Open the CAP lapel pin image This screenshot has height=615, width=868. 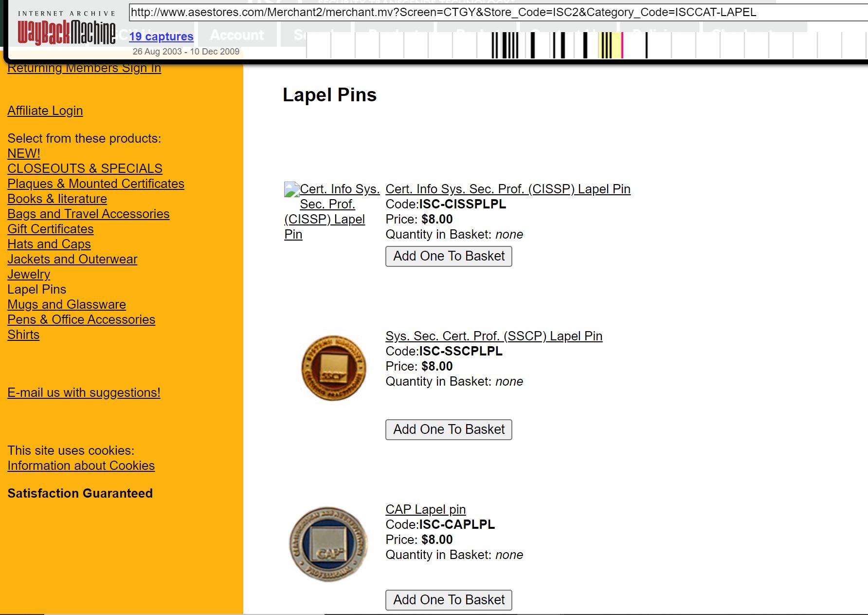[x=328, y=544]
